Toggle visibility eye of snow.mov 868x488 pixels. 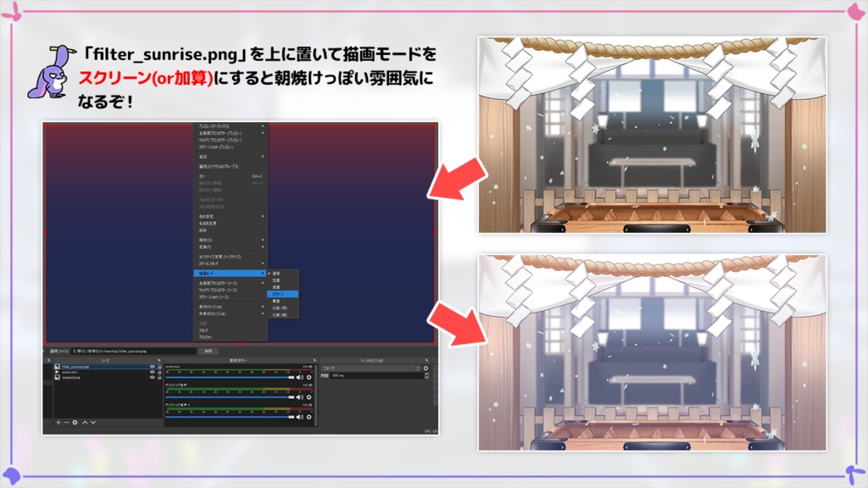click(x=153, y=372)
